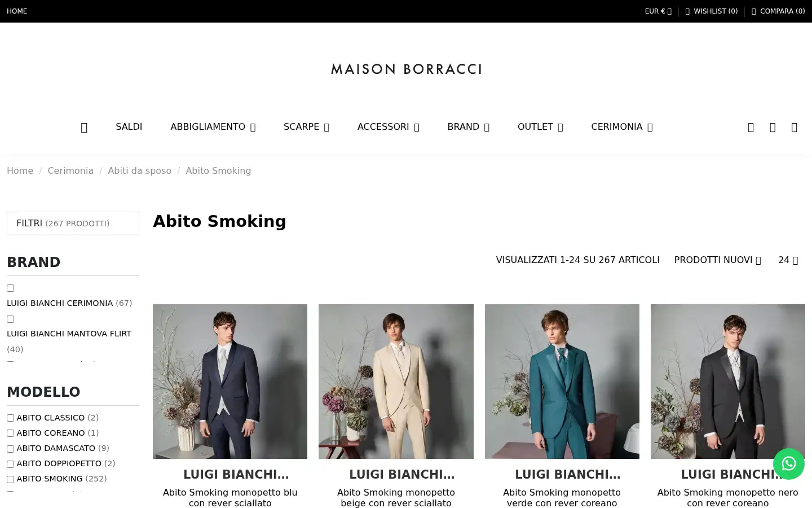Viewport: 812px width, 508px height.
Task: Check the LUIGI BIANCHI CERIMONIA brand filter
Action: click(10, 288)
